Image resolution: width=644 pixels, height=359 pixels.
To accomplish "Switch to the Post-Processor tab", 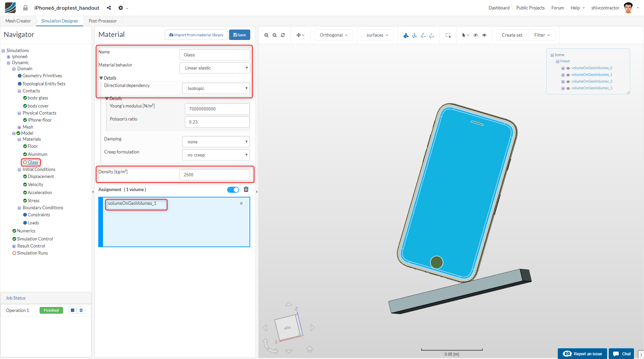I will pyautogui.click(x=103, y=21).
